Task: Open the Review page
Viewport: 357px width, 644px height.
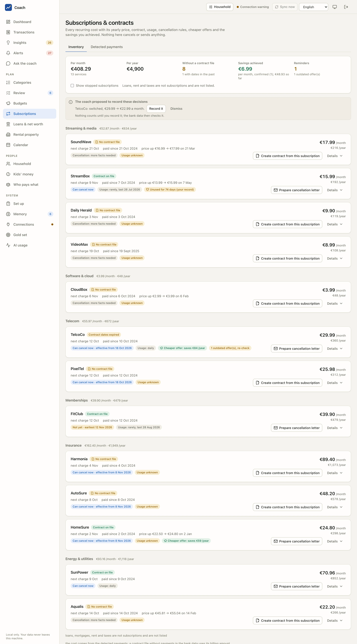Action: click(30, 93)
